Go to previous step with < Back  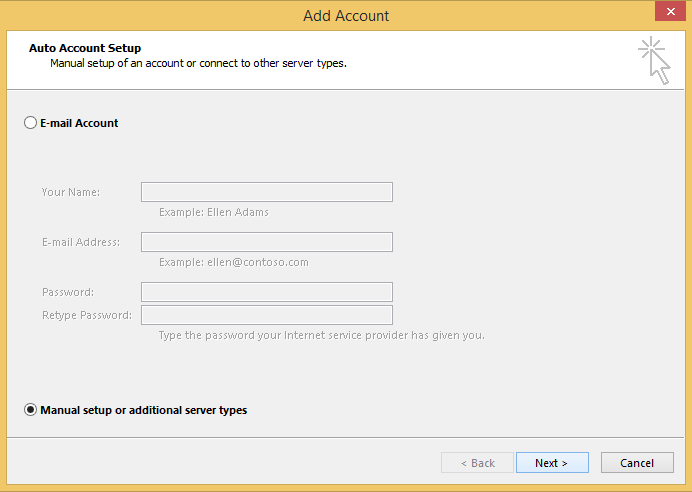(477, 463)
